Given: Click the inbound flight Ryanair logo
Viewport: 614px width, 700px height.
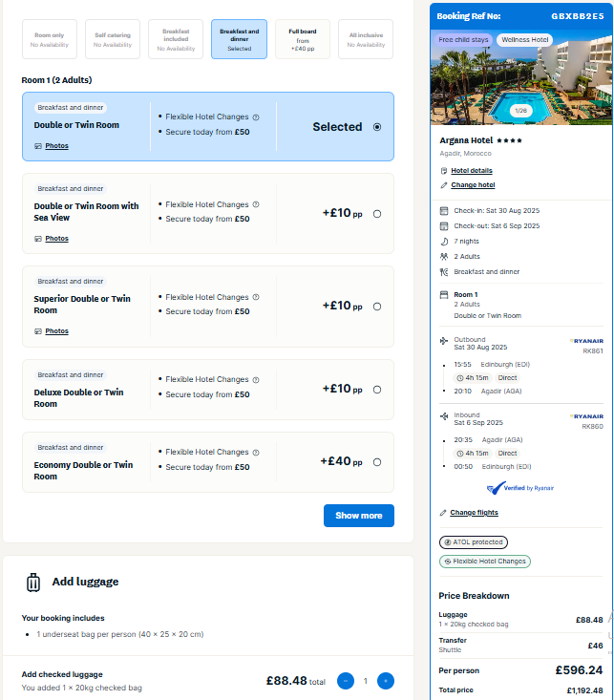Looking at the screenshot, I should (x=586, y=416).
